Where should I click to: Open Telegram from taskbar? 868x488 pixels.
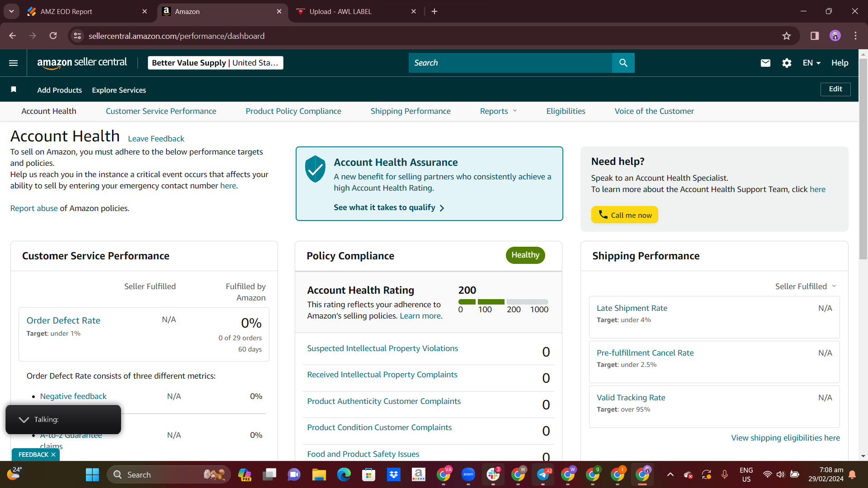[x=542, y=474]
